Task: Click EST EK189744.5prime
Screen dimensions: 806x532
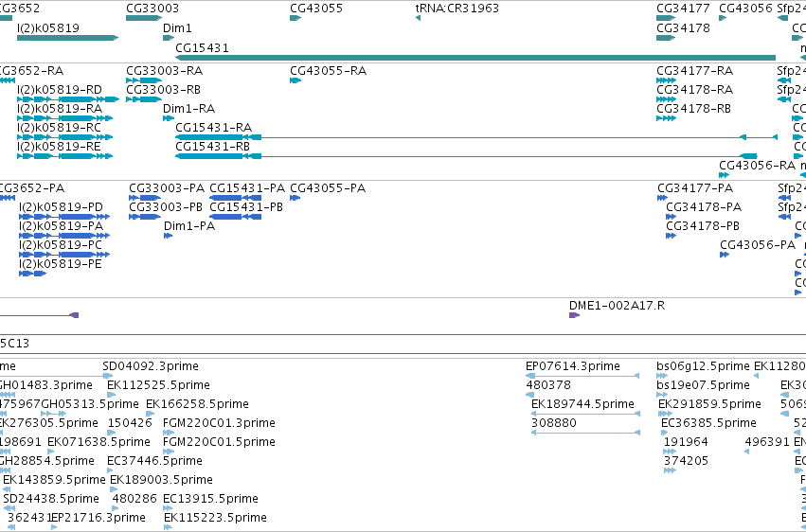Action: click(x=582, y=404)
